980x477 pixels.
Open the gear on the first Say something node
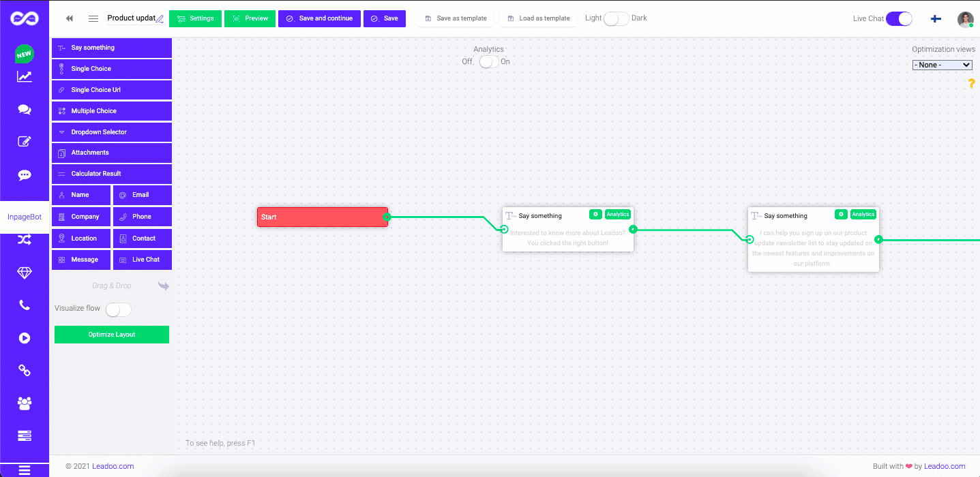coord(595,214)
